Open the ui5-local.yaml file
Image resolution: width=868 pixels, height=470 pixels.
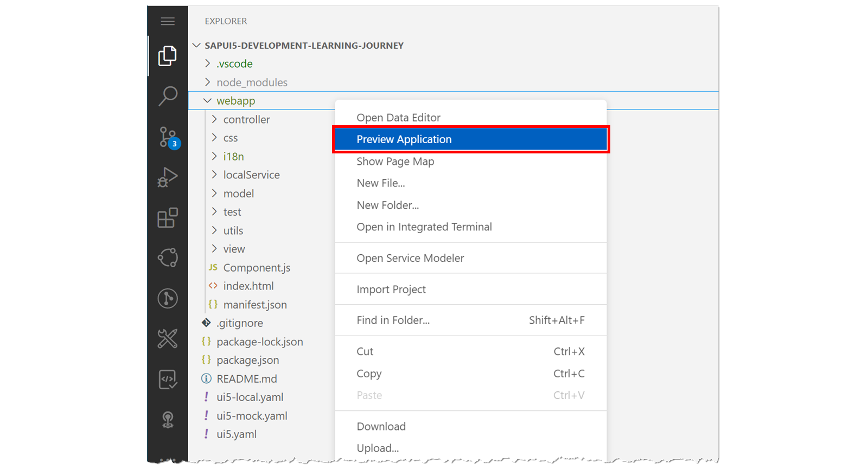tap(250, 397)
